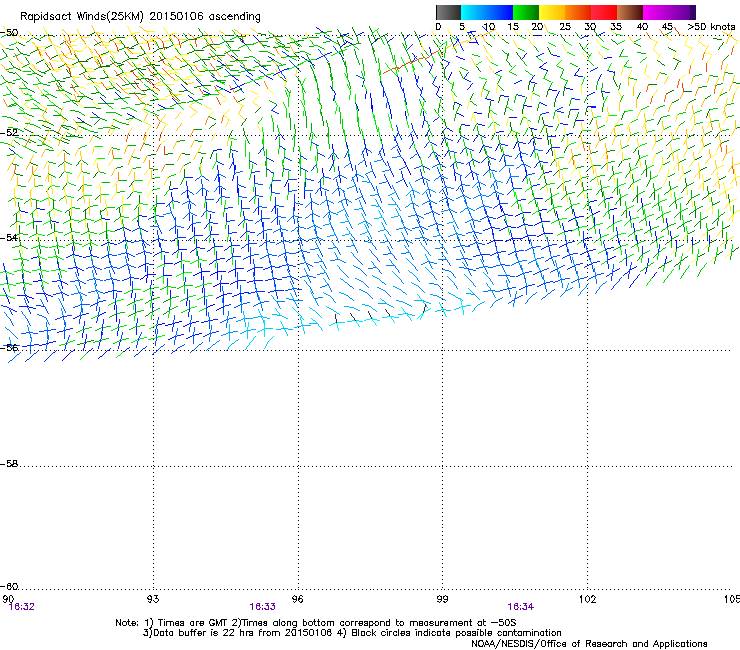Click the purple '18:33' time label
740x650 pixels.
pyautogui.click(x=262, y=607)
